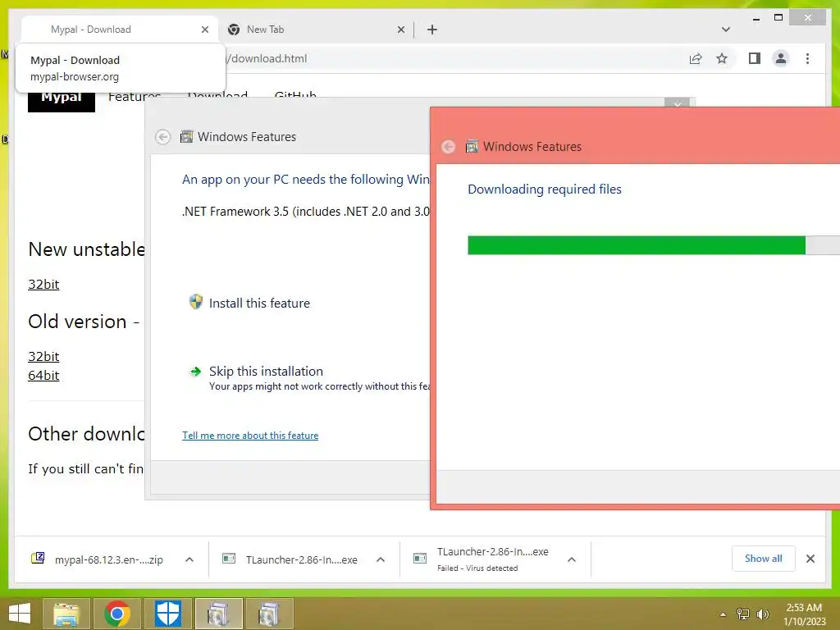Click the network tray icon
The image size is (840, 630).
[743, 614]
